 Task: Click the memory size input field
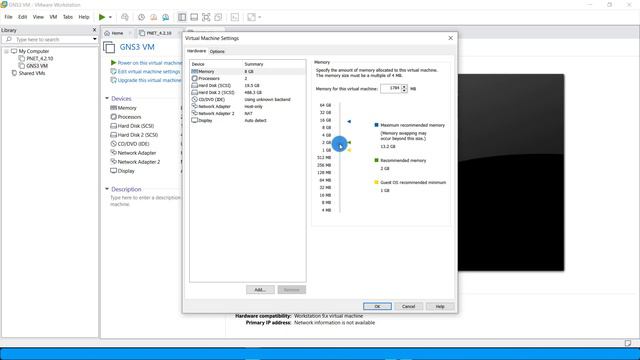(391, 89)
